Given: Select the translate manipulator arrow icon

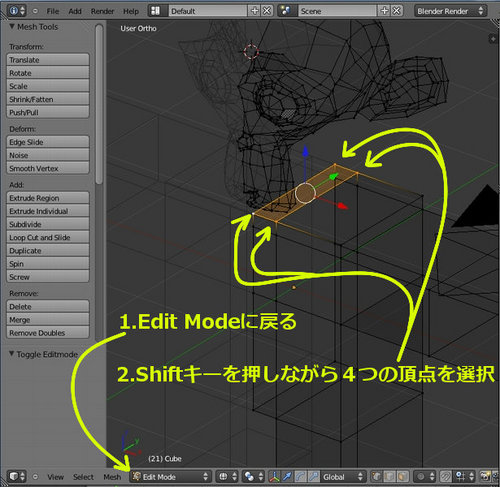Looking at the screenshot, I should [287, 477].
